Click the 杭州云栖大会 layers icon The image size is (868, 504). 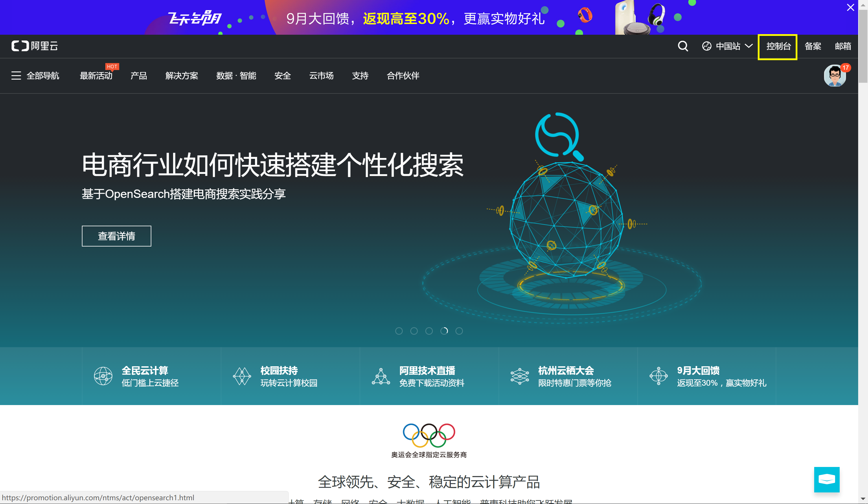coord(519,376)
